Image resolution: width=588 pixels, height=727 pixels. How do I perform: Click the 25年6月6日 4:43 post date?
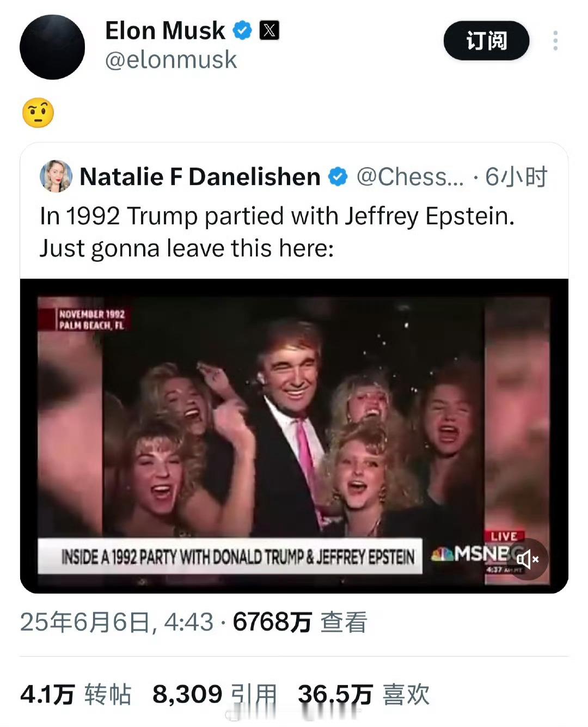click(117, 622)
